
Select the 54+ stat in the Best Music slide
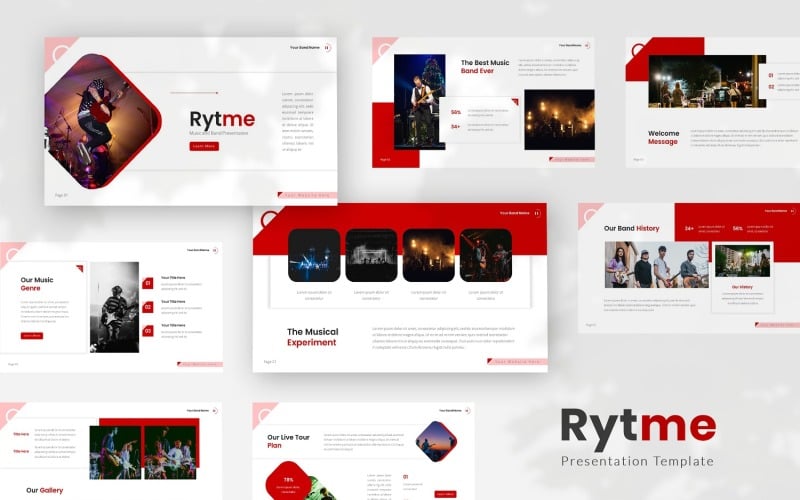pos(456,127)
